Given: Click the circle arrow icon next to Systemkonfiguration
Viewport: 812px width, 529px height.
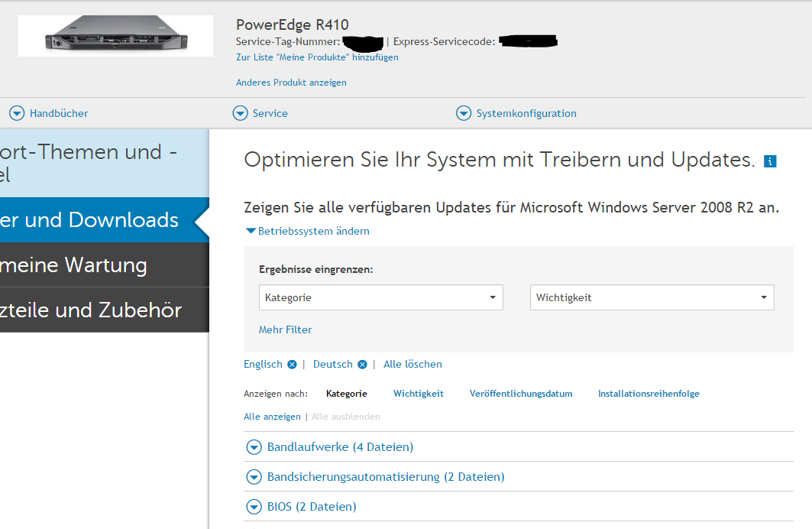Looking at the screenshot, I should 464,113.
